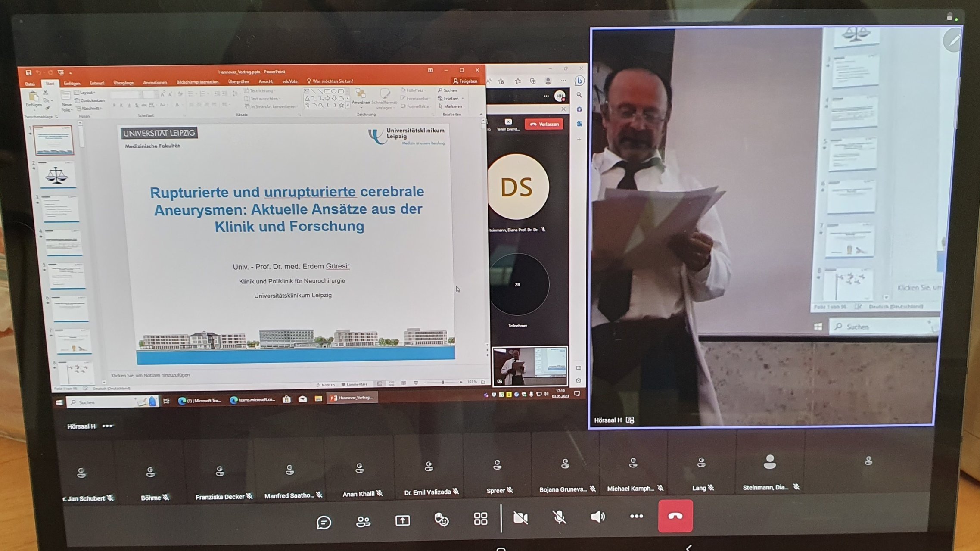Click the share screen icon

click(402, 520)
